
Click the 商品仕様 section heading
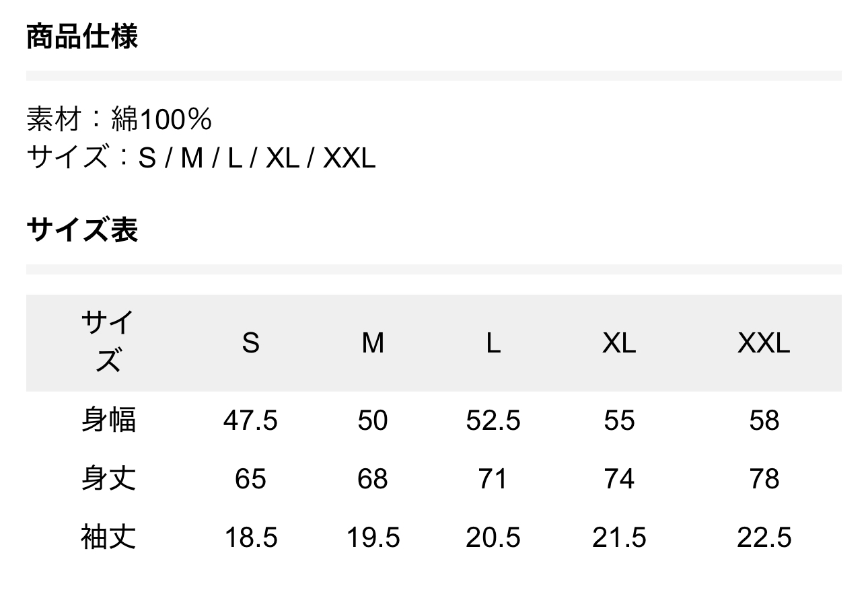tap(82, 36)
